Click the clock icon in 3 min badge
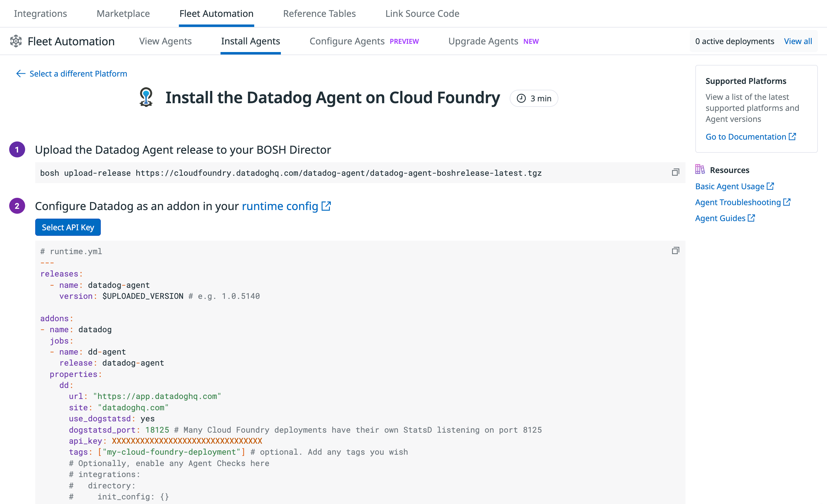The height and width of the screenshot is (504, 827). [x=521, y=98]
